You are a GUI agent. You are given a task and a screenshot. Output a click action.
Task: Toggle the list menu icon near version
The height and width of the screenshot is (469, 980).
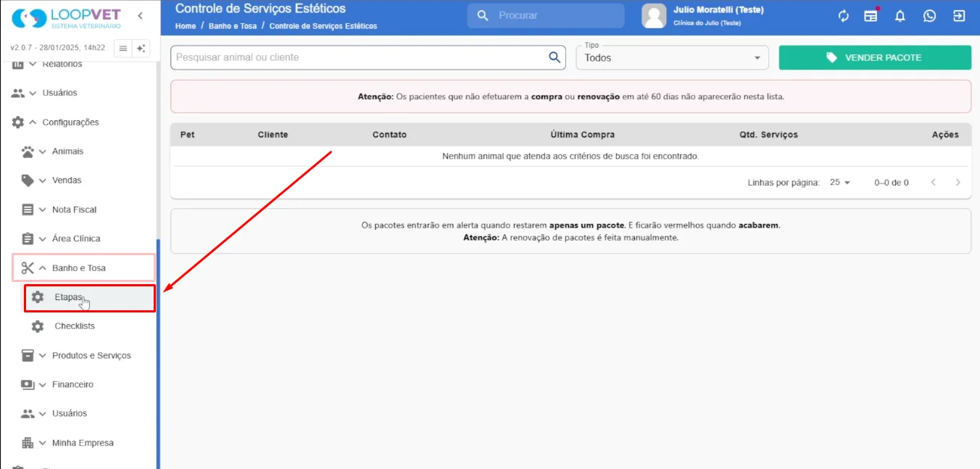(123, 49)
